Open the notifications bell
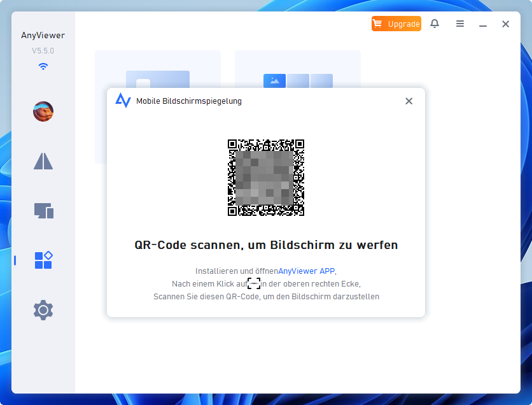 point(435,24)
